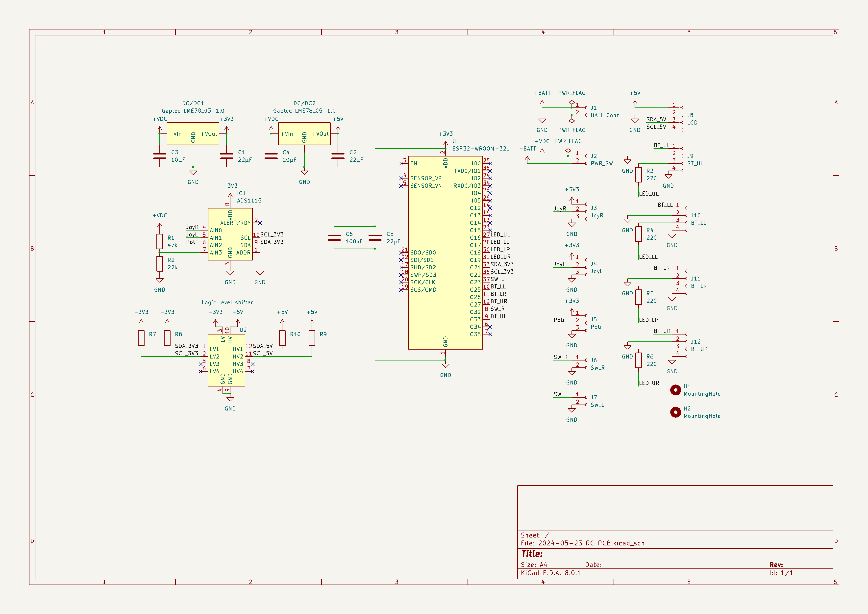This screenshot has height=614, width=868.
Task: Click the ALERT/RDY pin name
Action: tap(235, 223)
